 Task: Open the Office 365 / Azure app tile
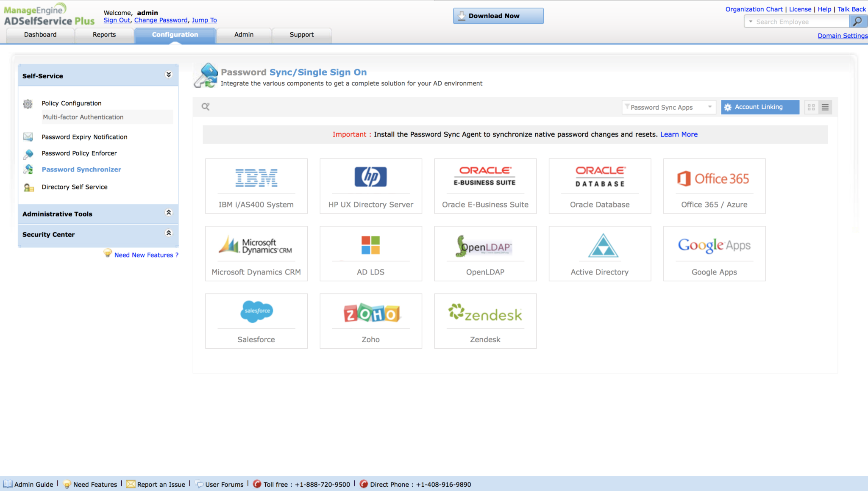(x=714, y=186)
